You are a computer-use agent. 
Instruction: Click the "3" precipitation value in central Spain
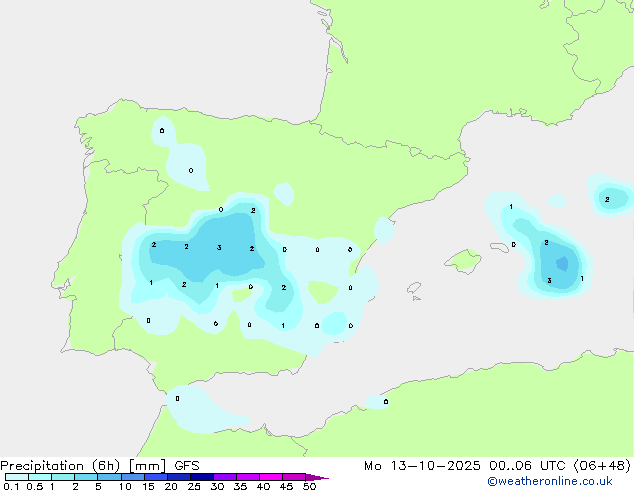pyautogui.click(x=219, y=247)
